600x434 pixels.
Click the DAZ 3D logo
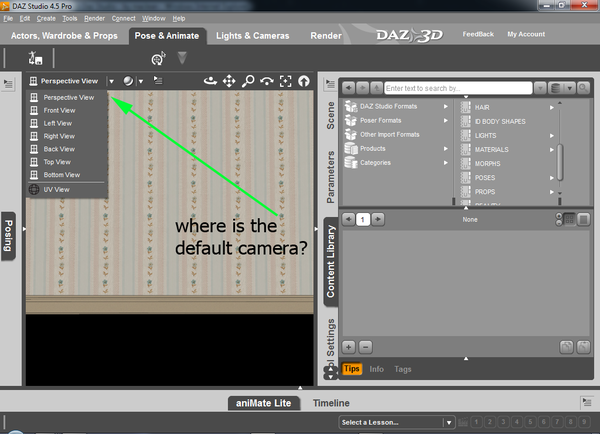410,35
